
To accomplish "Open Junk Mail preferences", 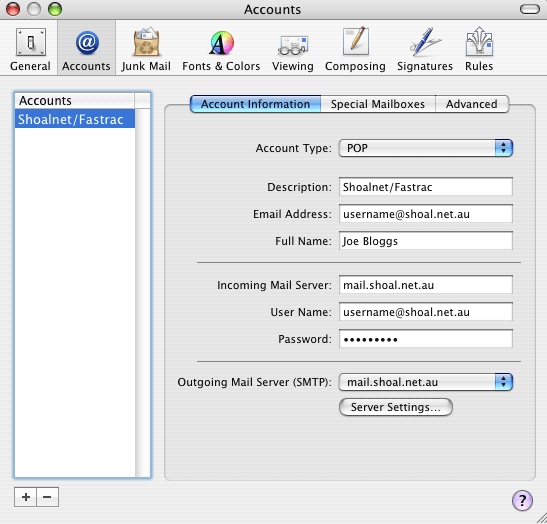I will pos(146,49).
